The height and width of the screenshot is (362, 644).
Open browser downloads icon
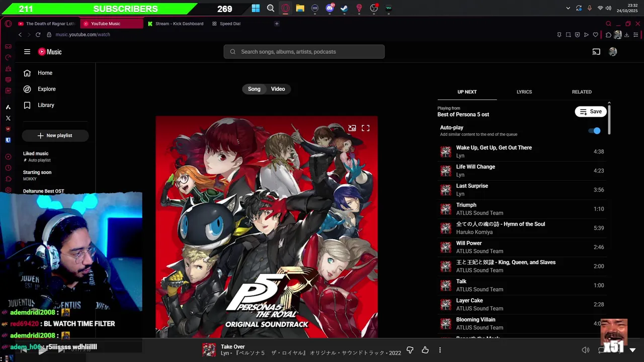[627, 35]
